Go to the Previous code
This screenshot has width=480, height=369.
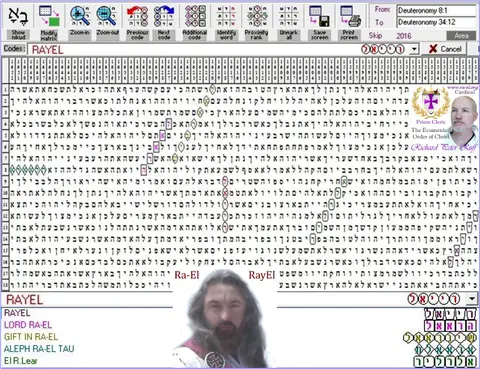click(x=137, y=22)
